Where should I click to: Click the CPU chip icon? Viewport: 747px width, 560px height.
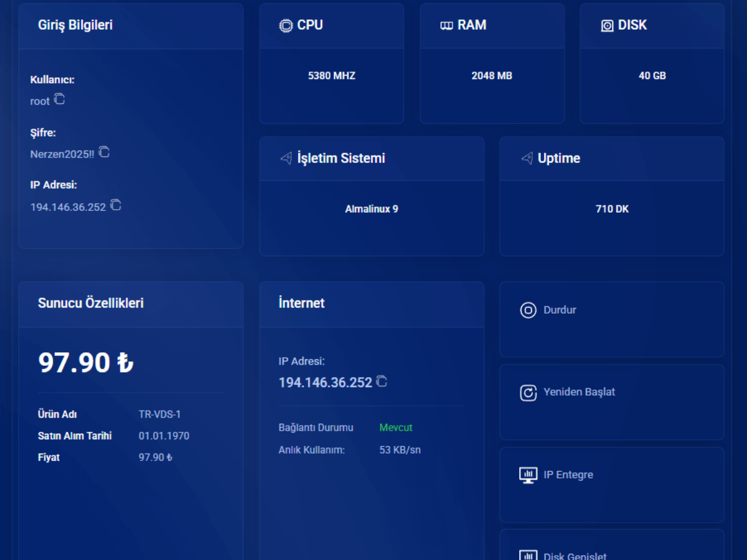coord(286,26)
